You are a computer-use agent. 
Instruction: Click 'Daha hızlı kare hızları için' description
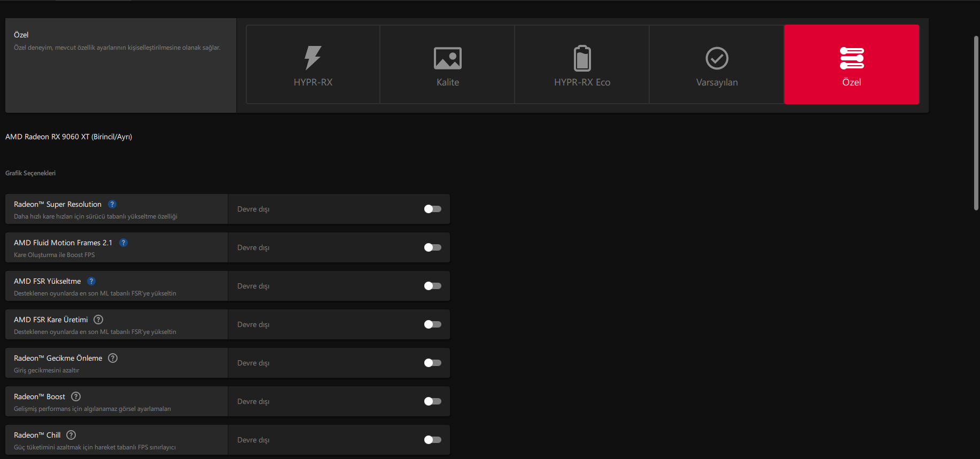96,216
